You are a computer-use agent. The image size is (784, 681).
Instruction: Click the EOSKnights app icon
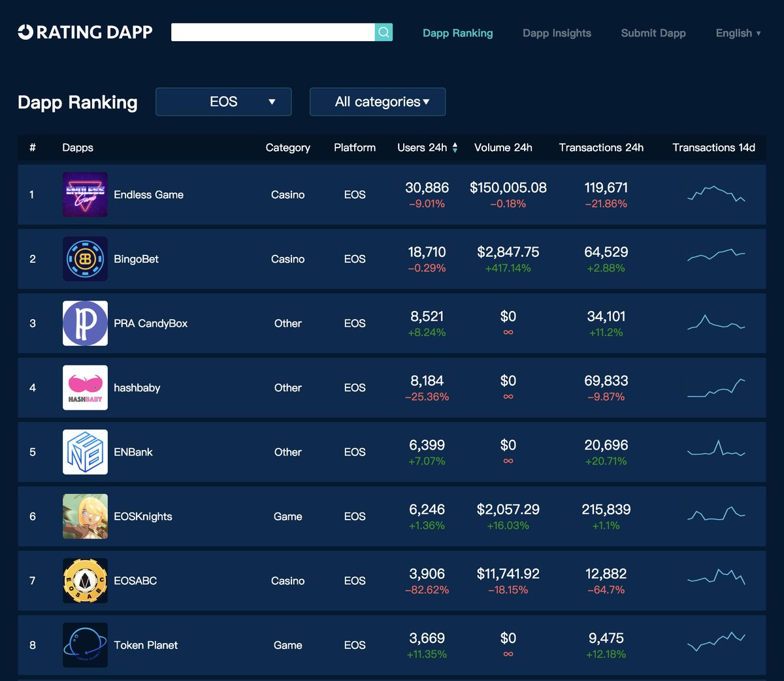(x=85, y=516)
